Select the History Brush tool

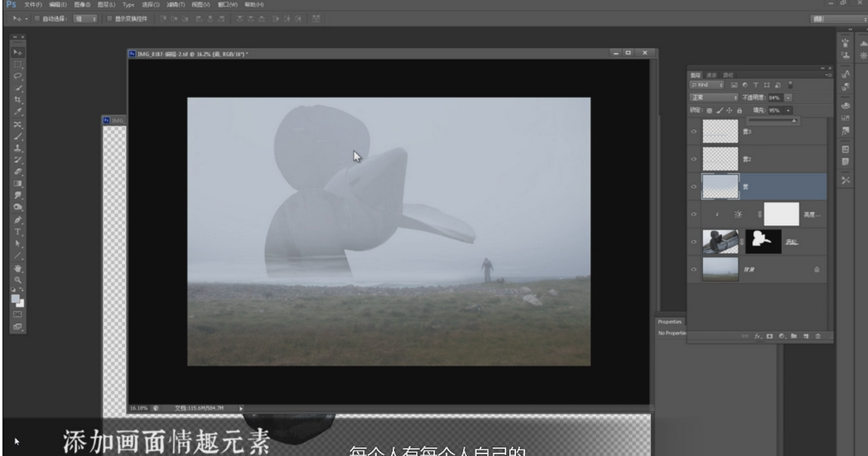tap(17, 160)
